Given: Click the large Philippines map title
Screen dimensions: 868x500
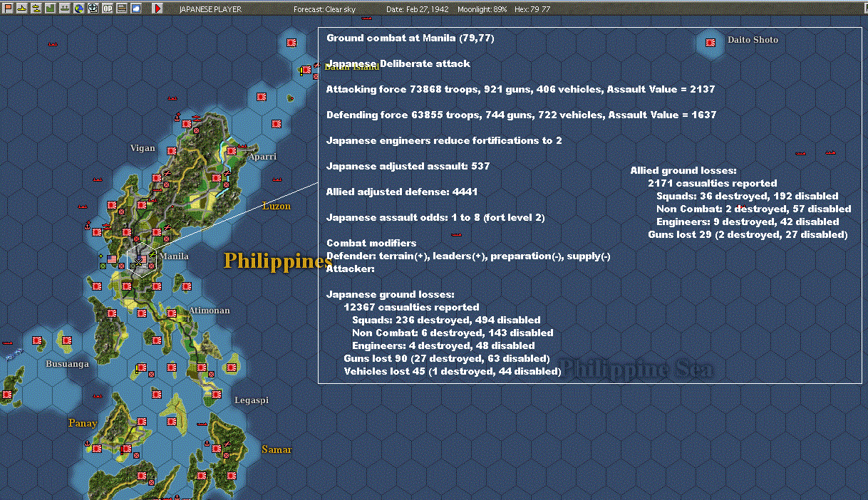Looking at the screenshot, I should pyautogui.click(x=278, y=261).
